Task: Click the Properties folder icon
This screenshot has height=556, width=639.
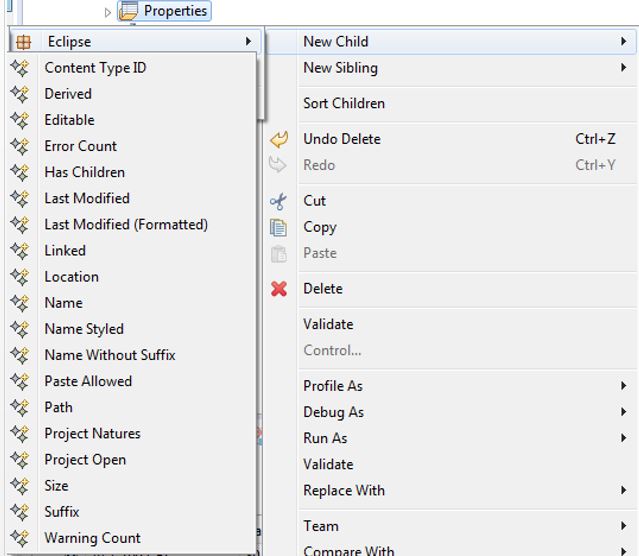Action: click(x=128, y=12)
